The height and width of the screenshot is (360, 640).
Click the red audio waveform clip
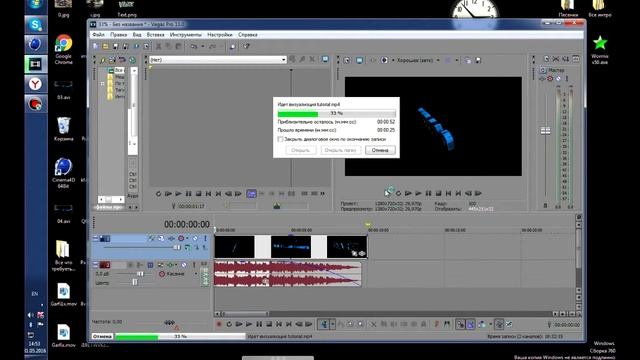[x=288, y=274]
